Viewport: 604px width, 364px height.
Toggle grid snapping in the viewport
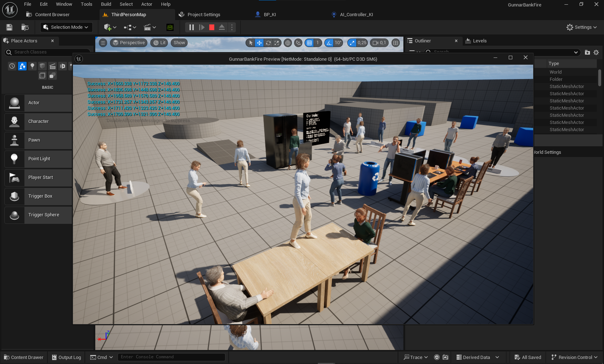click(309, 43)
